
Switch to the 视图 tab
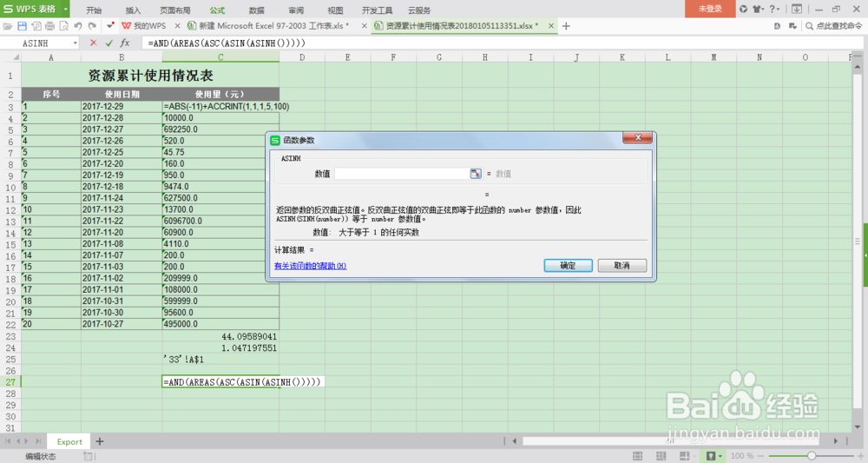click(335, 10)
